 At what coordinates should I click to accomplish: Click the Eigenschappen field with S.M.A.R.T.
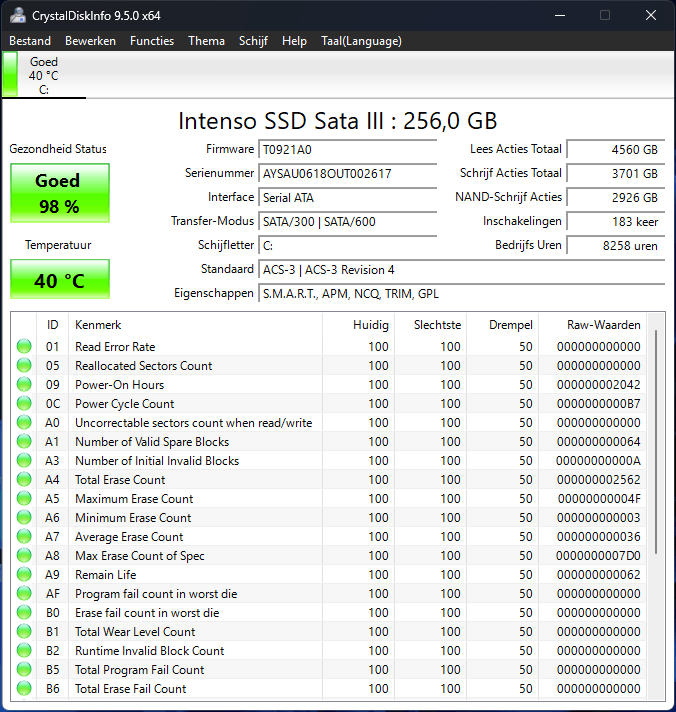click(461, 294)
